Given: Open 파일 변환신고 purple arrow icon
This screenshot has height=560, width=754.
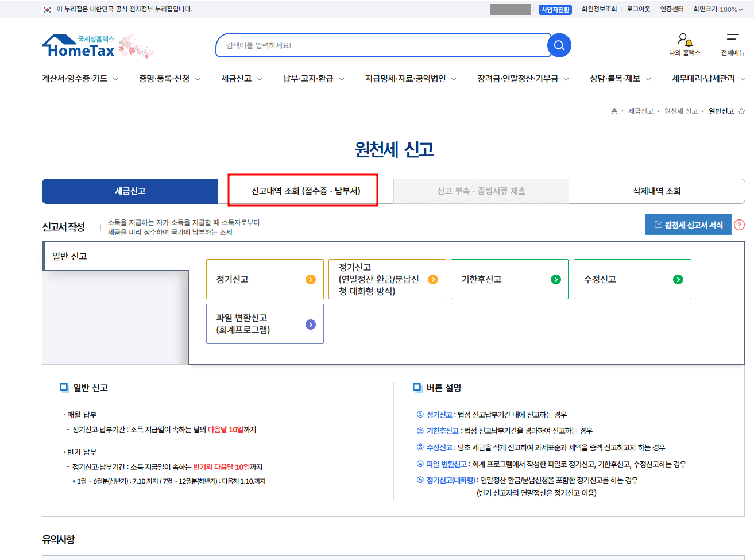Looking at the screenshot, I should tap(311, 323).
